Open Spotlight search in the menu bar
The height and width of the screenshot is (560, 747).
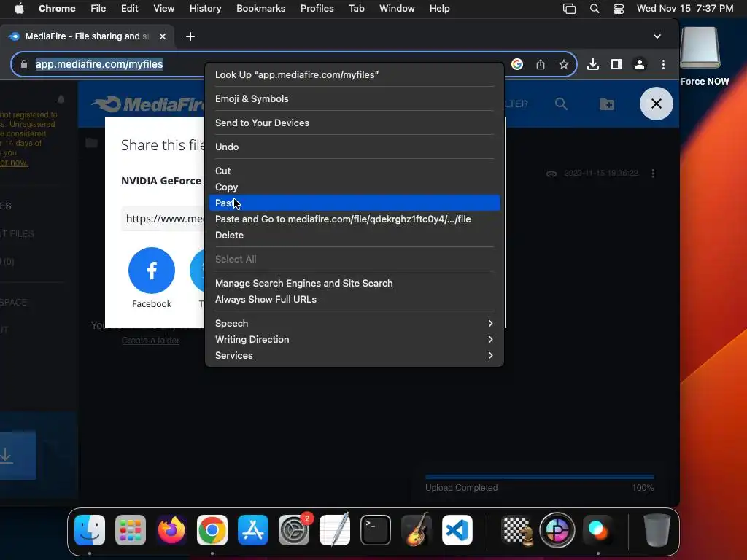594,9
